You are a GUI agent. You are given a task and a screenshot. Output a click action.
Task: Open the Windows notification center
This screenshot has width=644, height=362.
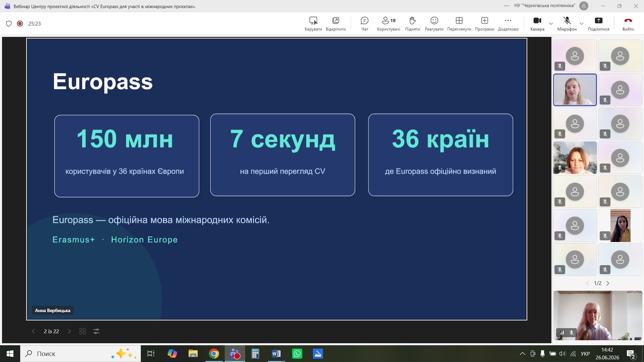[x=631, y=354]
